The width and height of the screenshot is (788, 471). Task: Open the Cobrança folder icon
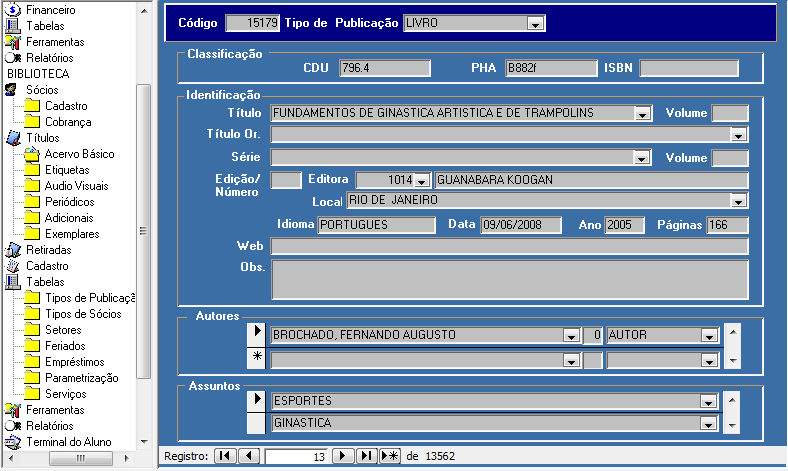tap(32, 122)
